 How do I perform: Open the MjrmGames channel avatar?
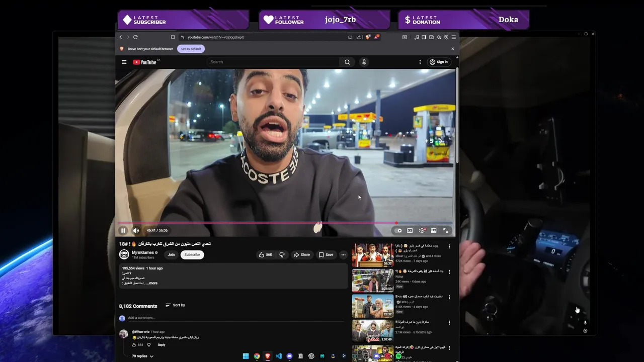124,254
